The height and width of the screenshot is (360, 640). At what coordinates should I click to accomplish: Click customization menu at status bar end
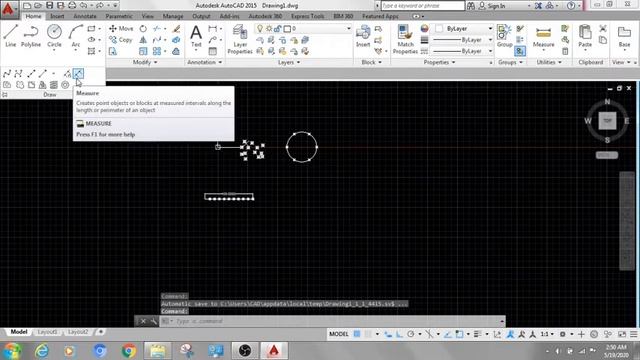tap(633, 334)
